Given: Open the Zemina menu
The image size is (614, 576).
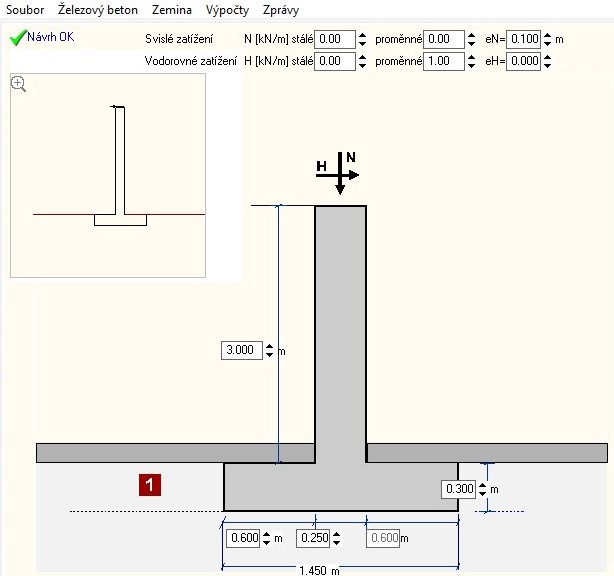Looking at the screenshot, I should 172,9.
